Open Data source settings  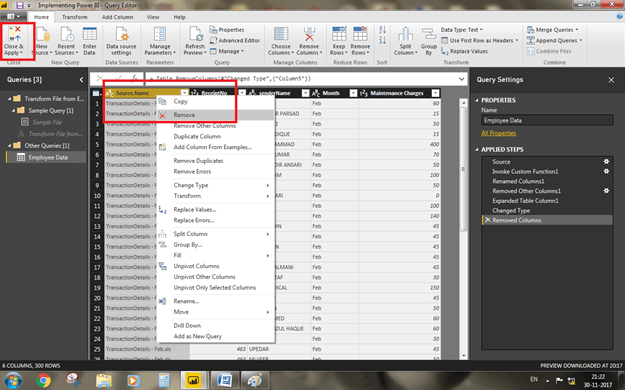click(122, 41)
